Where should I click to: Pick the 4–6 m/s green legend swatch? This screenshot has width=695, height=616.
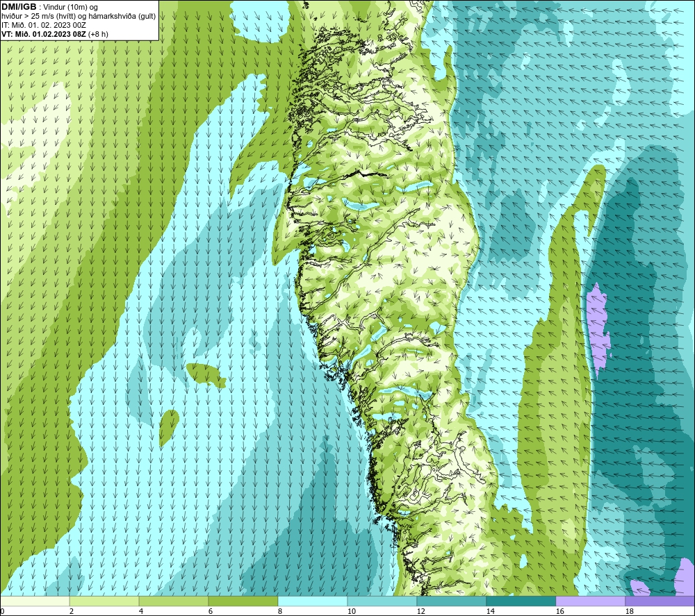(174, 601)
